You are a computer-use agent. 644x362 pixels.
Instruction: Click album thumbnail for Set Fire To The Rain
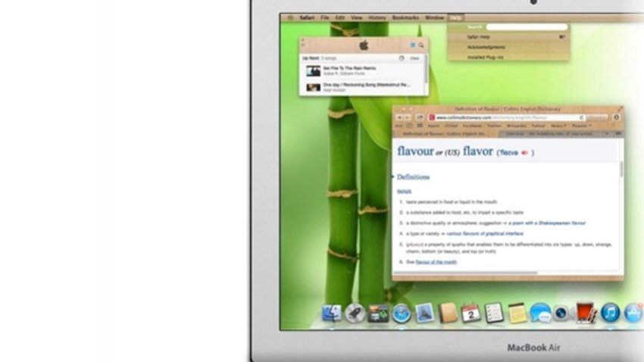coord(314,71)
